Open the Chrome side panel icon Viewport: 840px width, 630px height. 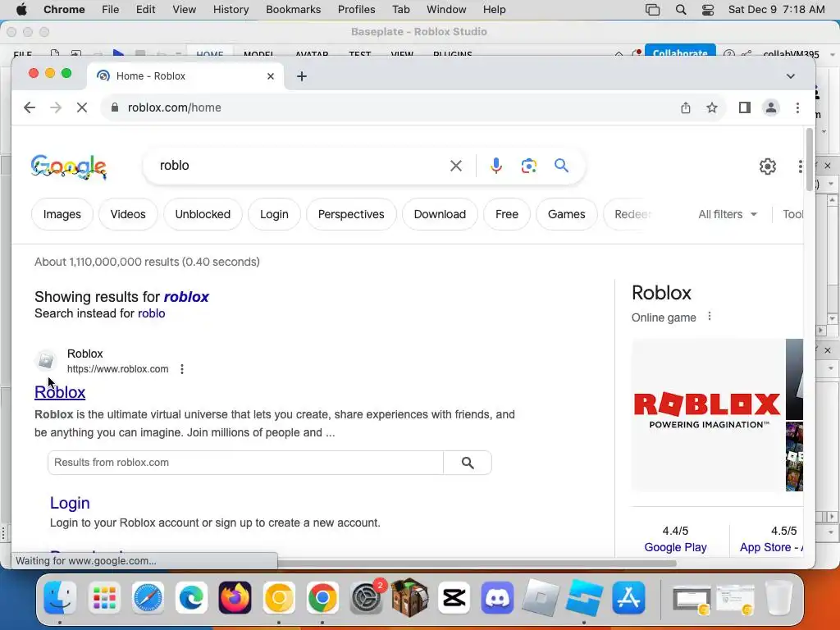click(x=745, y=107)
